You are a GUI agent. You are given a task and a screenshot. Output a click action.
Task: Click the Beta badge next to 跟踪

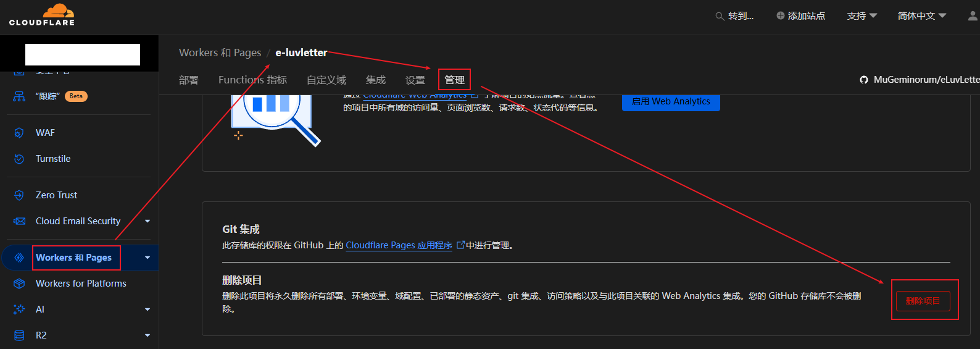point(76,96)
